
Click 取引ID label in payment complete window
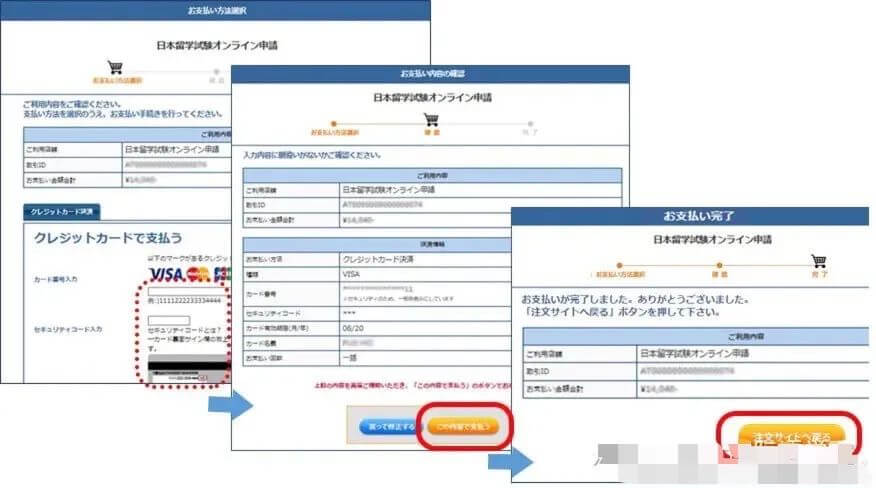[x=537, y=371]
